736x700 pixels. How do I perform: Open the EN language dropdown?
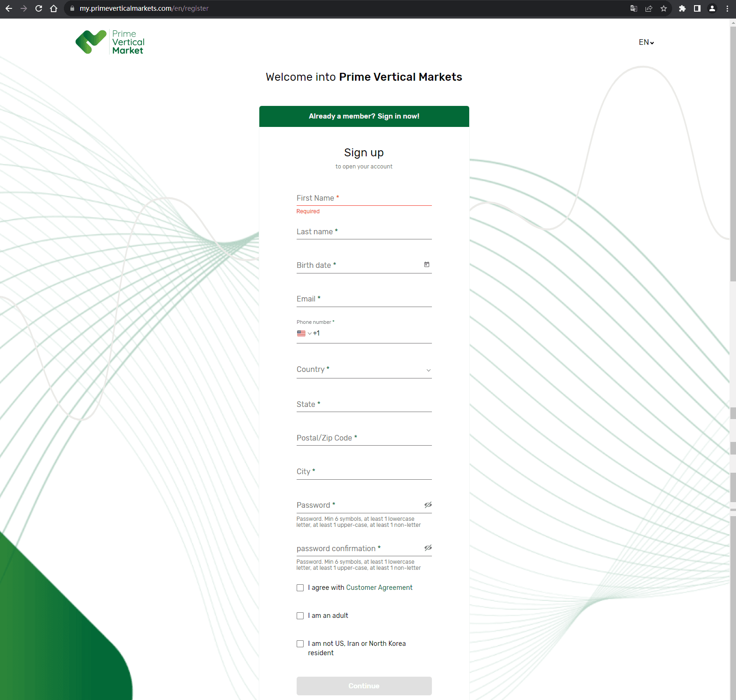(646, 42)
